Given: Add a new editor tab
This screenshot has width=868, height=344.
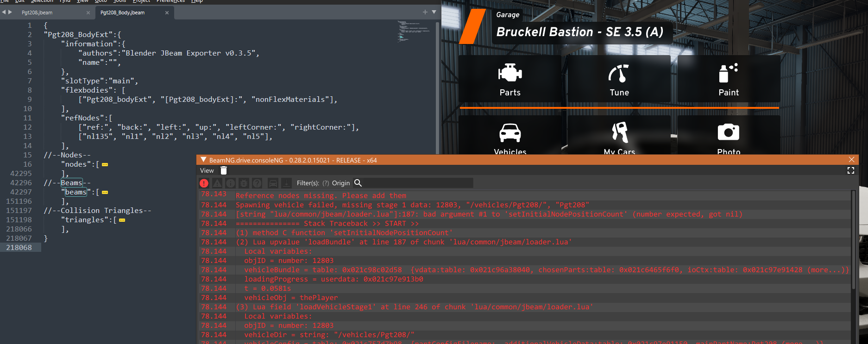Looking at the screenshot, I should tap(425, 12).
